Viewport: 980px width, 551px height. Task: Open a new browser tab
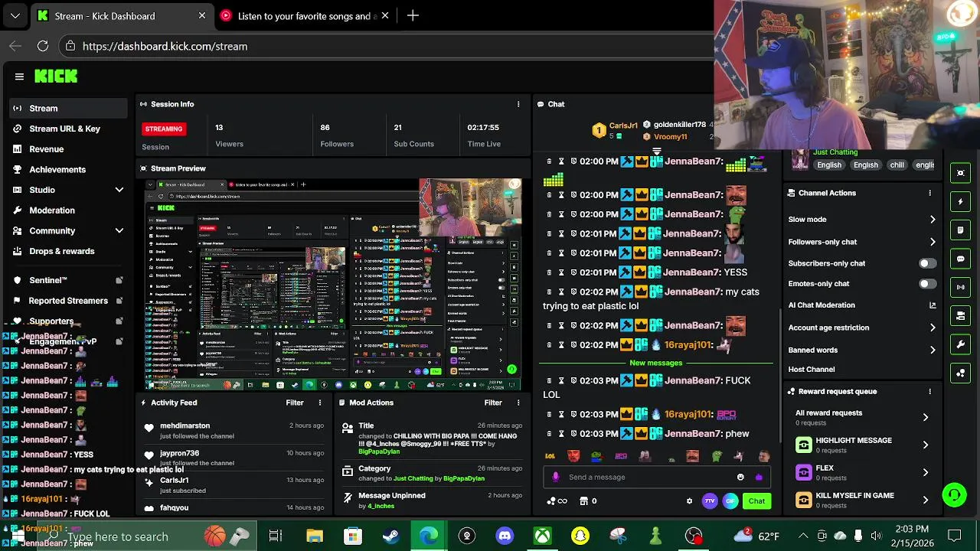413,15
